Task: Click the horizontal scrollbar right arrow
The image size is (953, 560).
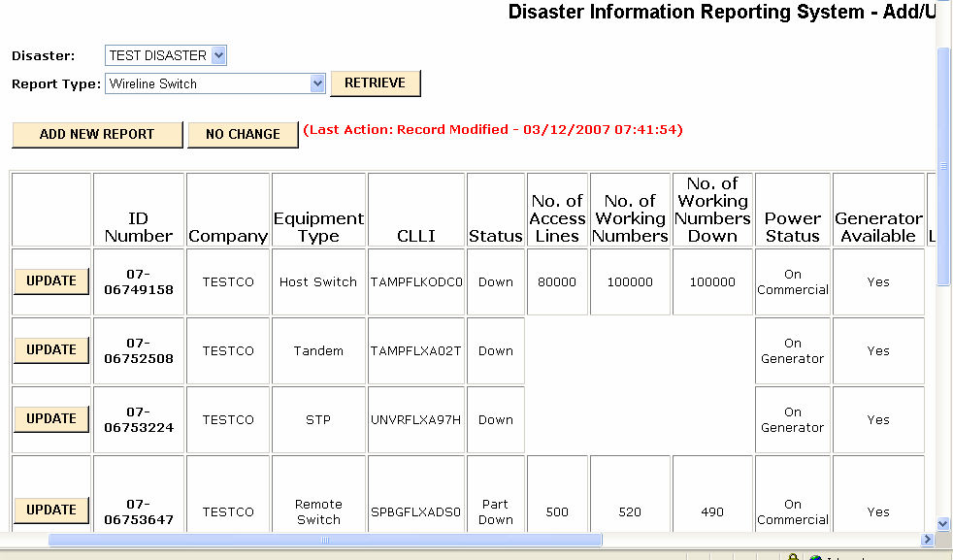Action: (x=927, y=540)
